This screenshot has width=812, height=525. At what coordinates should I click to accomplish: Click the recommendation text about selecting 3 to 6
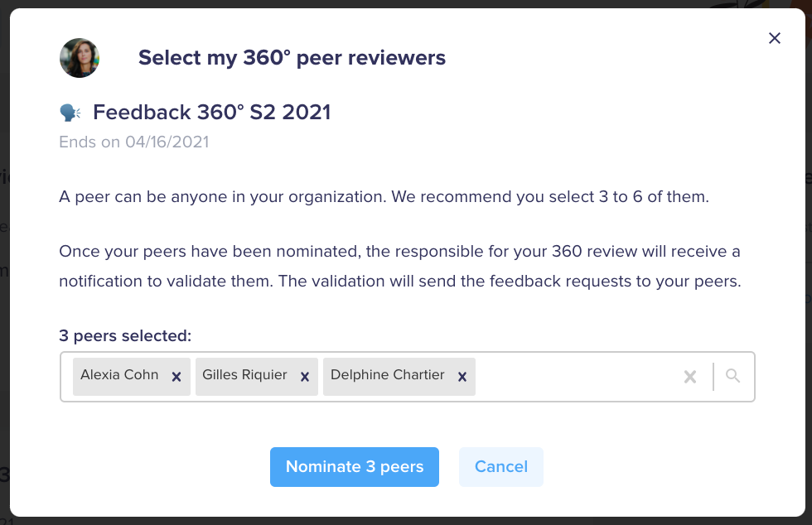[384, 197]
